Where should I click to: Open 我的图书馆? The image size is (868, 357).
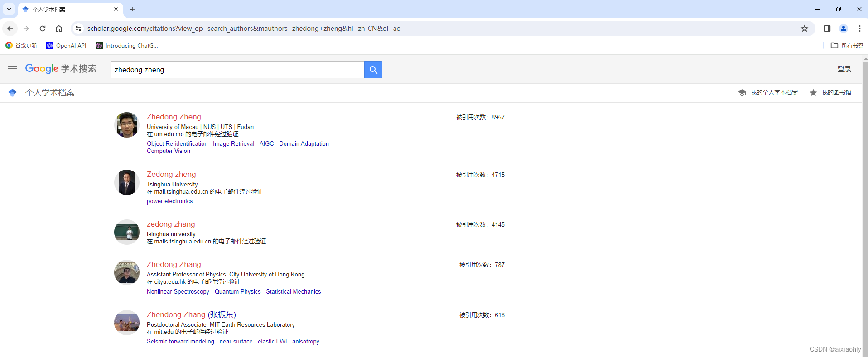tap(830, 92)
